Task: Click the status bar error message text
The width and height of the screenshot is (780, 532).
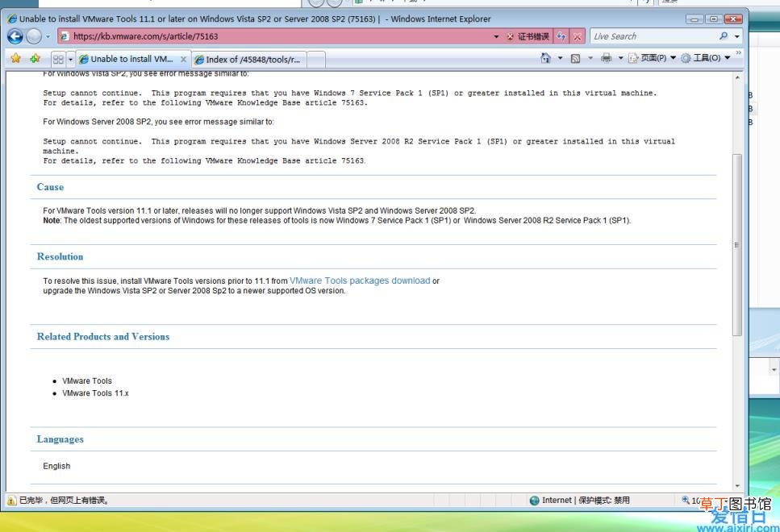Action: coord(65,501)
